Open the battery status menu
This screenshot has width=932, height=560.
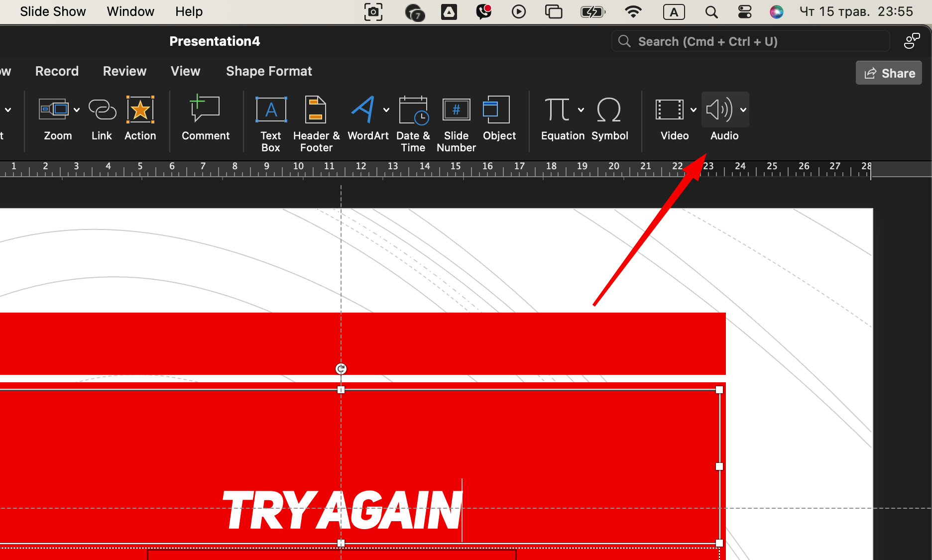pos(593,11)
